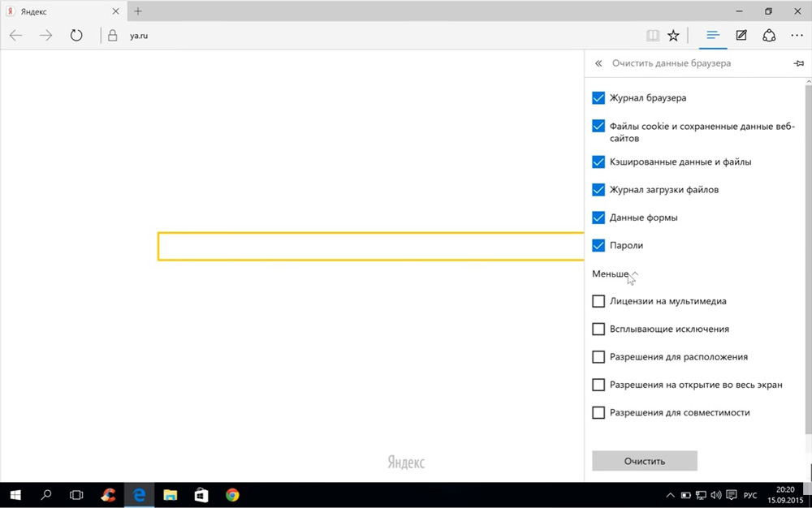Open Chrome from the taskbar
The width and height of the screenshot is (812, 508).
[232, 495]
